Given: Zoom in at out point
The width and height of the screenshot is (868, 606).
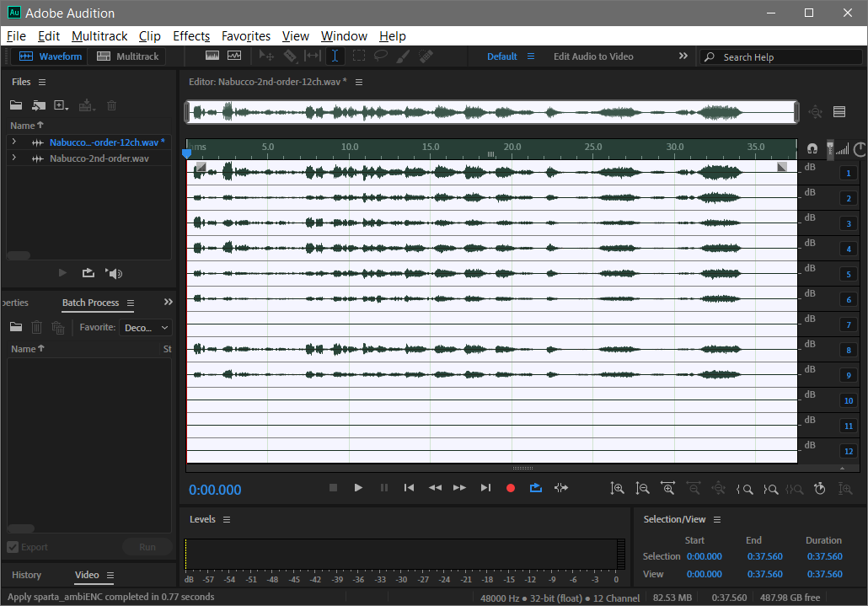Looking at the screenshot, I should (770, 489).
